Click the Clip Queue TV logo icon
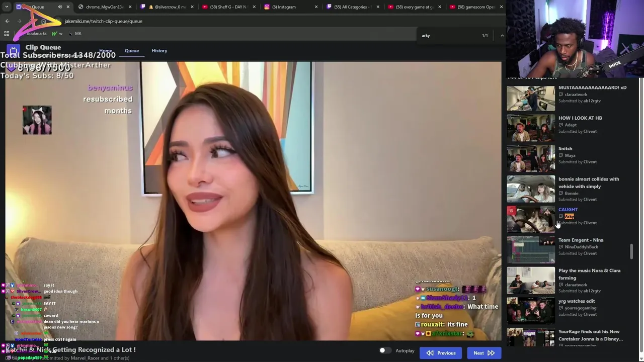Image resolution: width=644 pixels, height=362 pixels. pyautogui.click(x=13, y=51)
